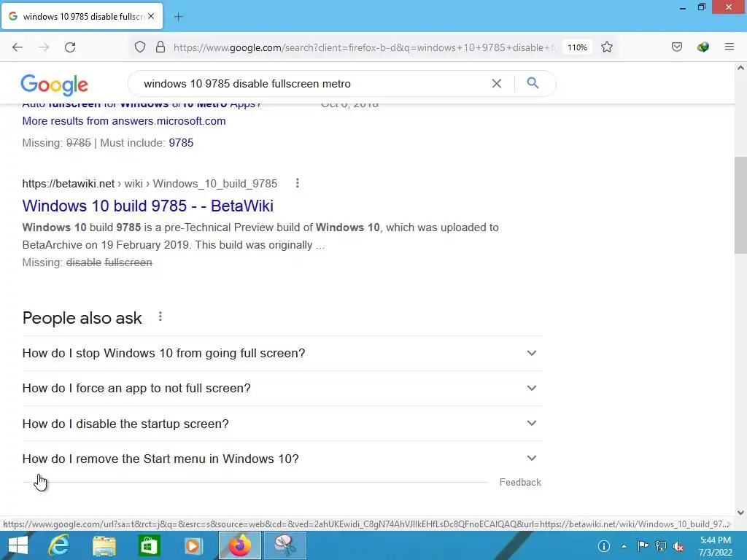
Task: Open a new tab
Action: [178, 17]
